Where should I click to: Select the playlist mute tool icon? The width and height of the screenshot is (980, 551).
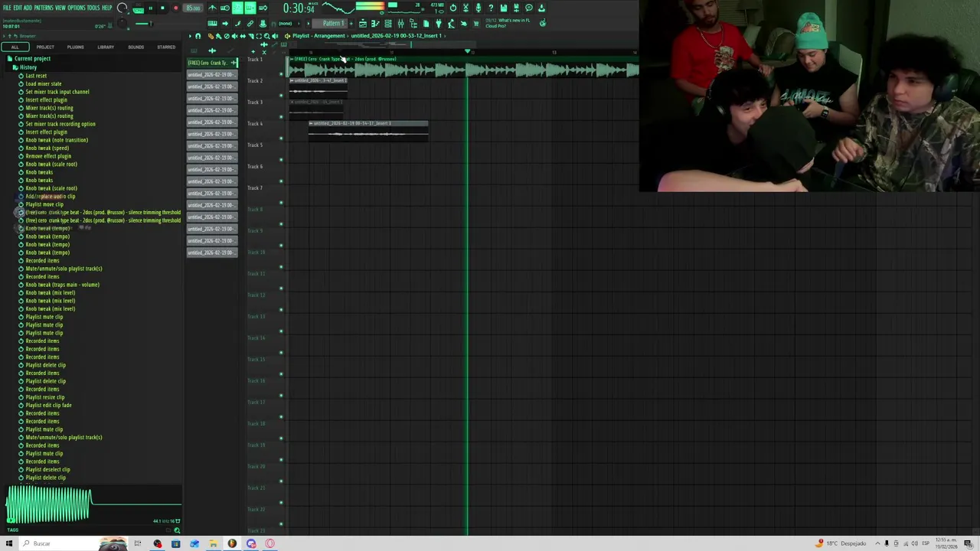[x=235, y=36]
